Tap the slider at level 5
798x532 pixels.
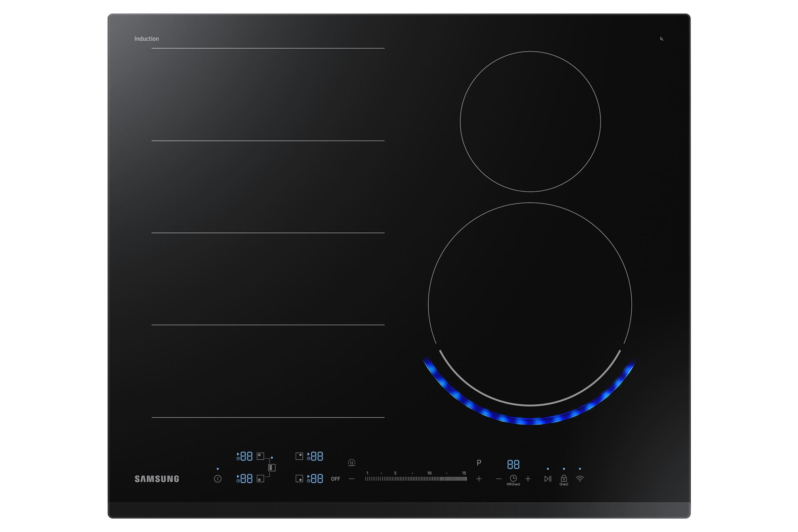pyautogui.click(x=395, y=479)
